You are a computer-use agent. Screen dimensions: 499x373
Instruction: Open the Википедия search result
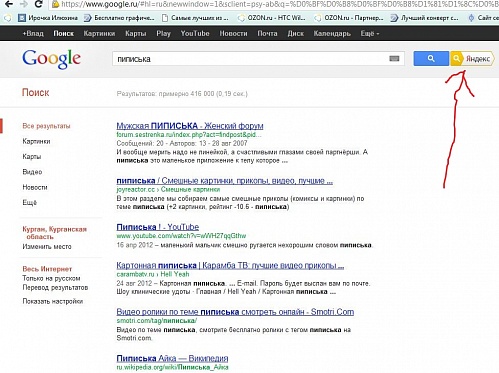click(172, 359)
